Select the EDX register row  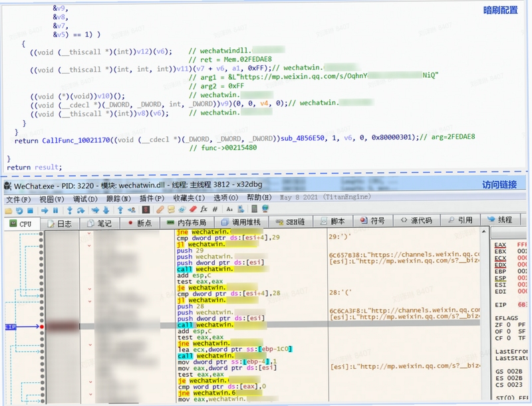point(510,264)
